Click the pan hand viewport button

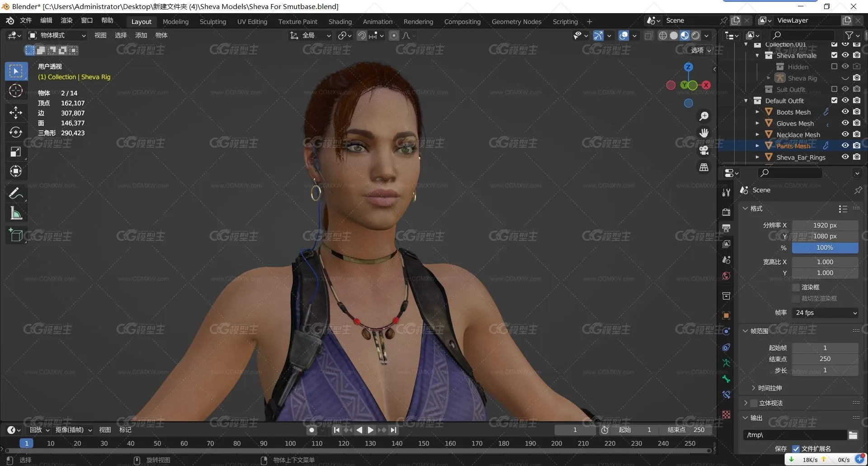pos(704,133)
